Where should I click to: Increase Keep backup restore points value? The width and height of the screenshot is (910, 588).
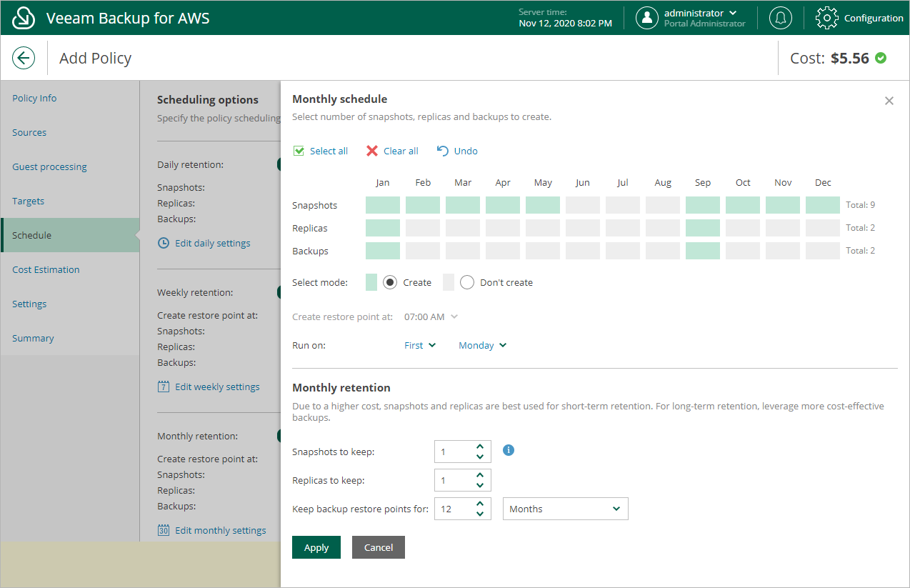click(480, 504)
